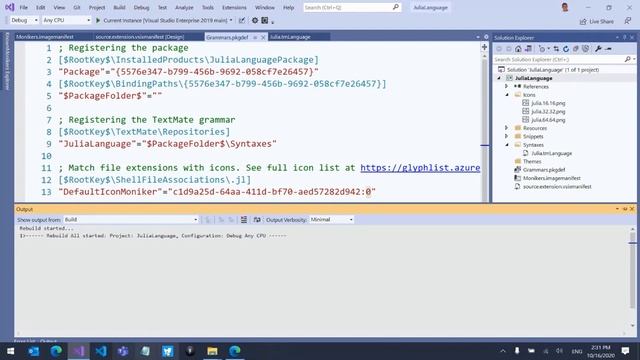Expand the Resources folder
Screen dimensions: 640x360
pyautogui.click(x=507, y=128)
